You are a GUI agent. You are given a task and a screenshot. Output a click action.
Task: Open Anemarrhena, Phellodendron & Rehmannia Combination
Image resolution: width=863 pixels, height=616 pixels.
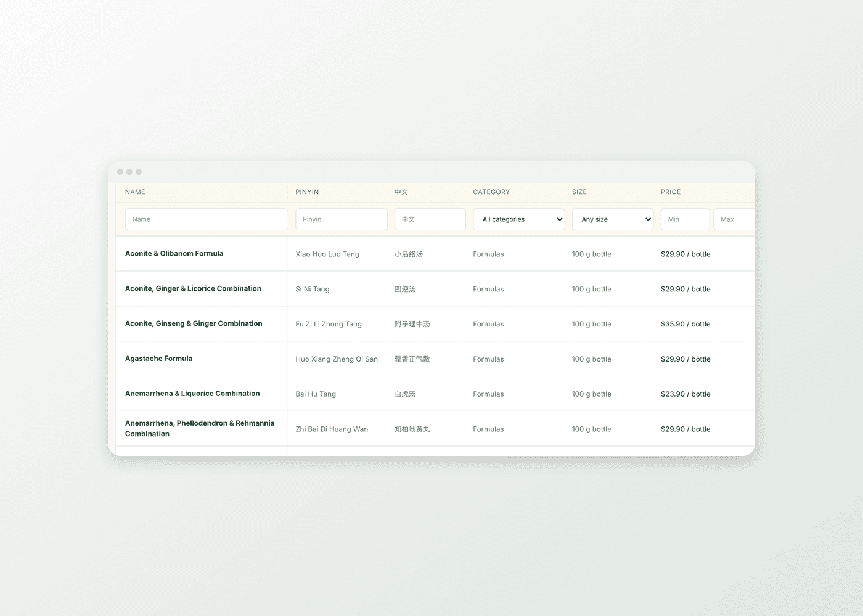click(200, 429)
